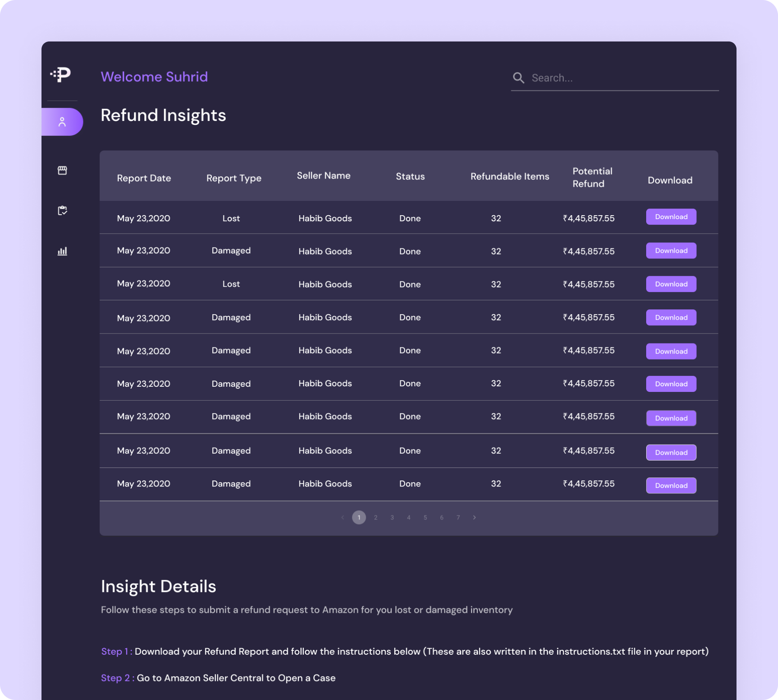This screenshot has width=778, height=700.
Task: Go to the previous page arrow
Action: coord(343,517)
